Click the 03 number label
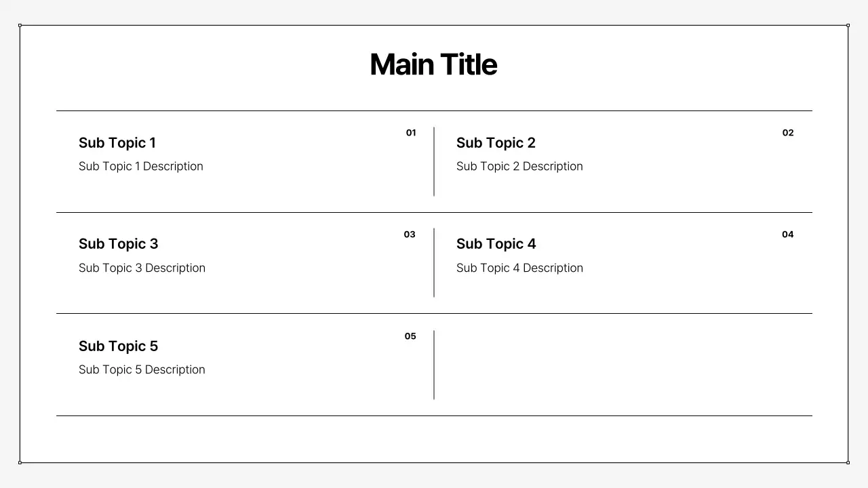Viewport: 868px width, 488px height. tap(410, 235)
